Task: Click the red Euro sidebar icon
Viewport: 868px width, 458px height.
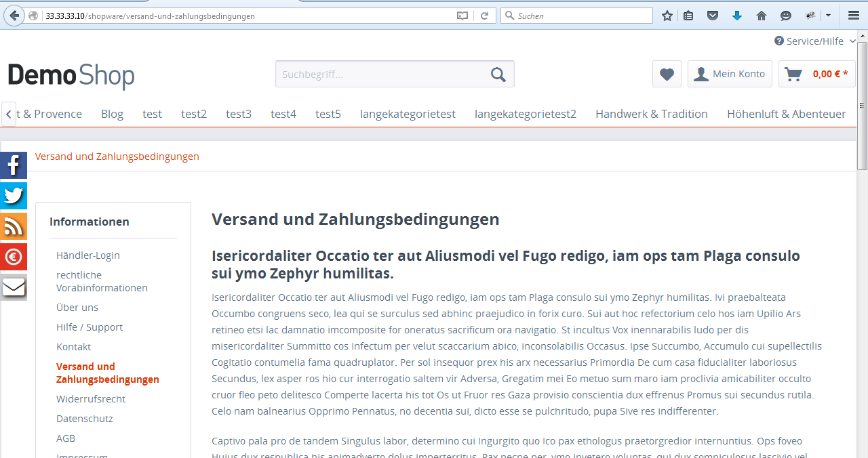Action: point(14,257)
